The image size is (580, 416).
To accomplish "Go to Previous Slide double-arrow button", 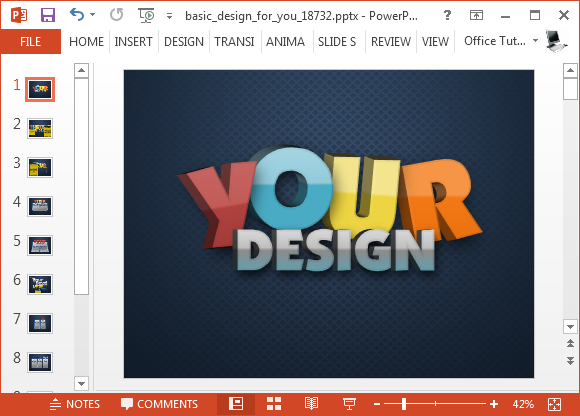I will [570, 344].
